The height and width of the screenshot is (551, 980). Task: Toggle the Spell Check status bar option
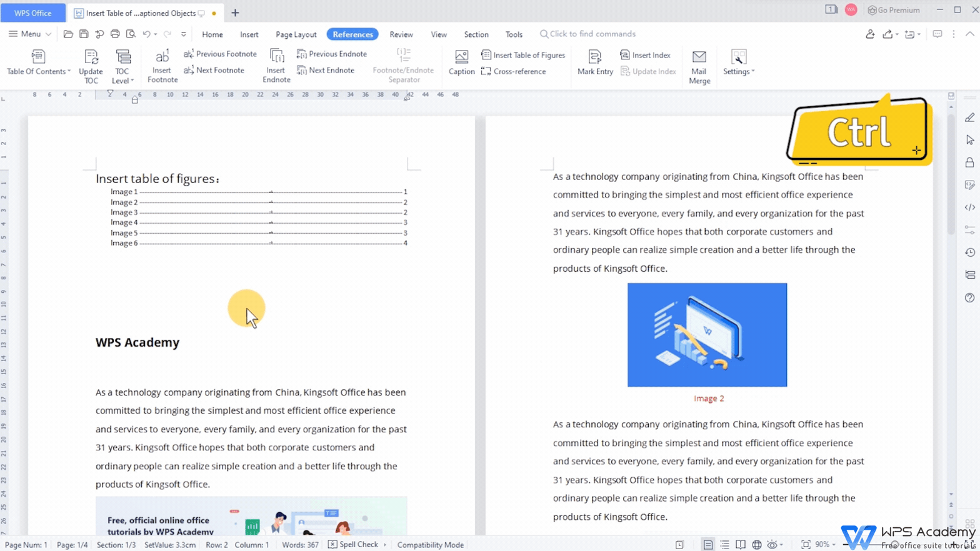pos(354,545)
